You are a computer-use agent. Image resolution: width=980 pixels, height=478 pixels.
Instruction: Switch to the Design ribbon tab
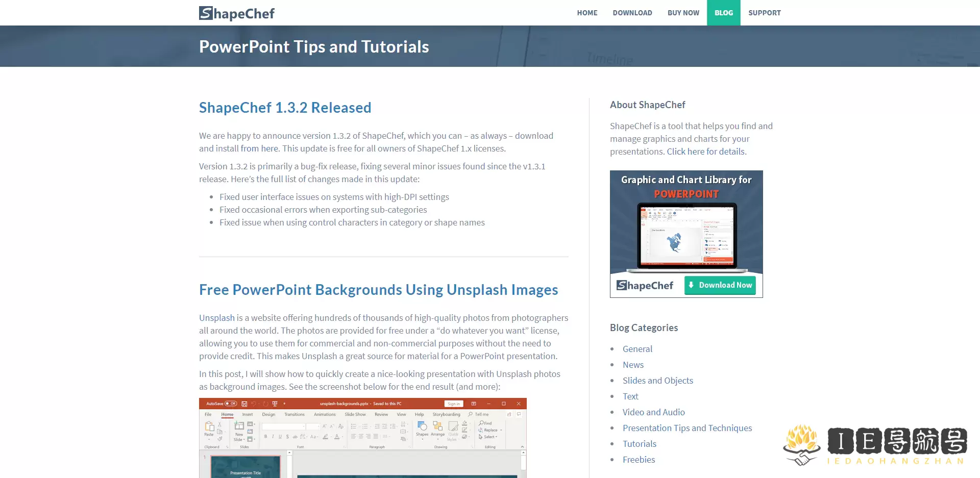click(268, 414)
